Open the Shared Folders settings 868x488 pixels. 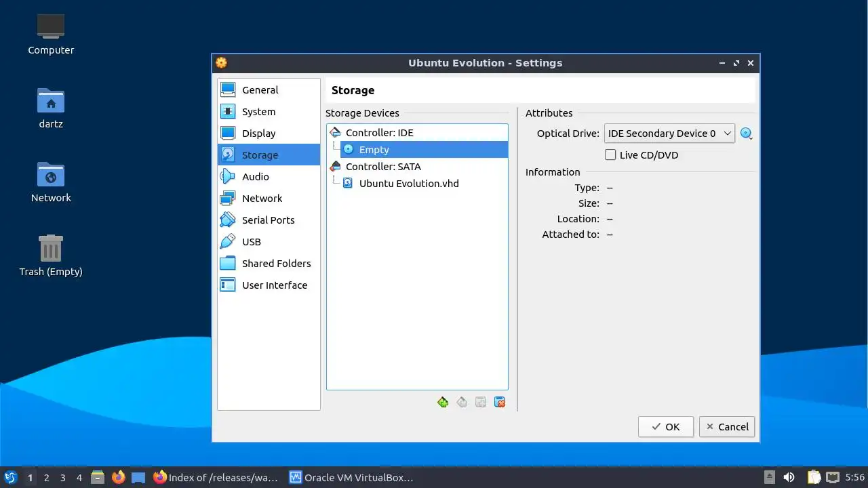(269, 264)
